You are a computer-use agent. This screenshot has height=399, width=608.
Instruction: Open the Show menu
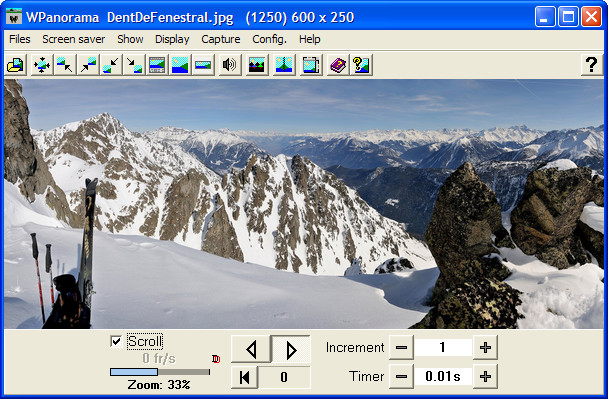click(130, 39)
